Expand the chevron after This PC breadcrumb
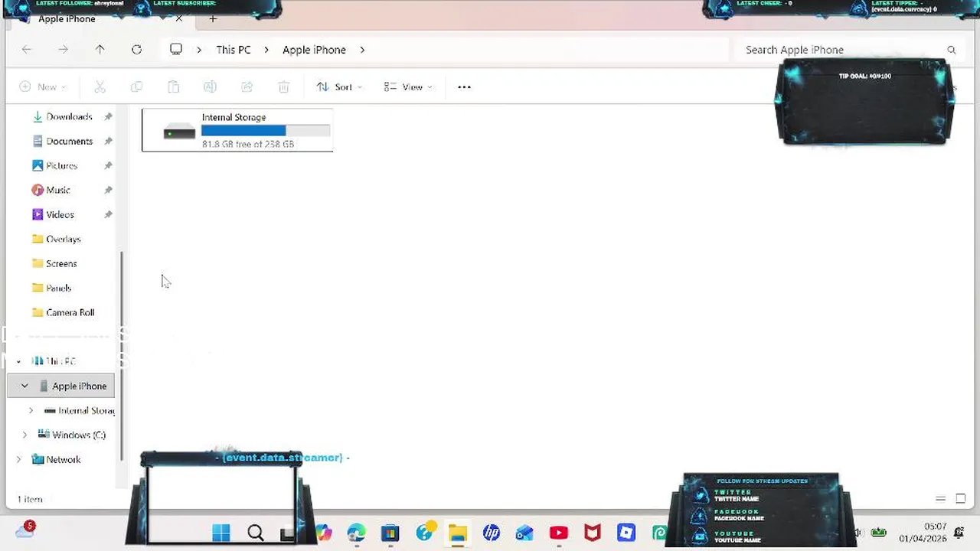Image resolution: width=980 pixels, height=551 pixels. click(x=266, y=50)
